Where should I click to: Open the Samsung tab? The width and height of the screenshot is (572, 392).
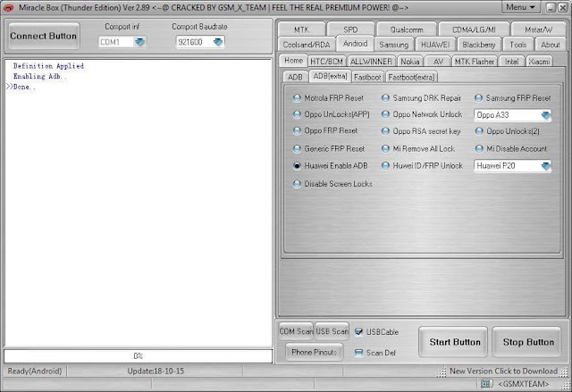coord(393,45)
